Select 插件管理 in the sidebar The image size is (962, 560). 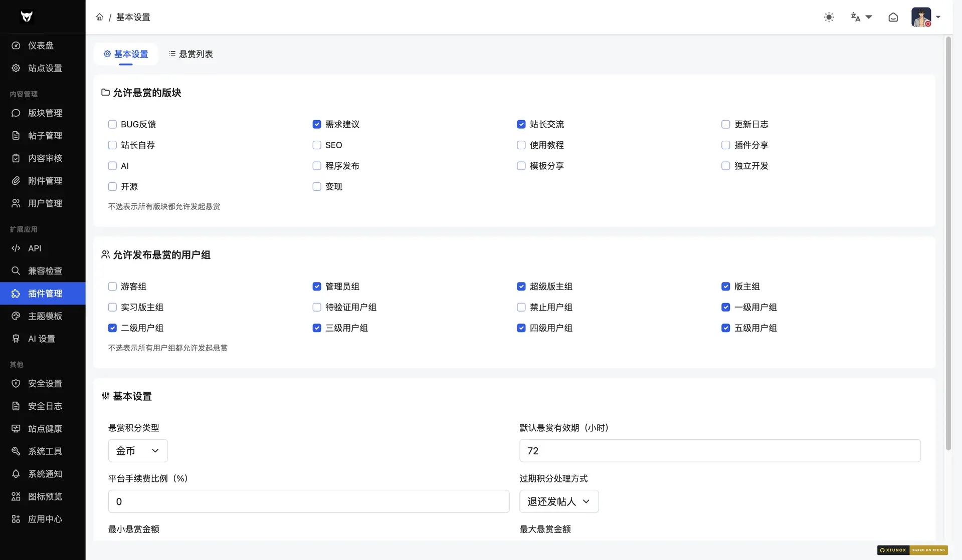43,294
